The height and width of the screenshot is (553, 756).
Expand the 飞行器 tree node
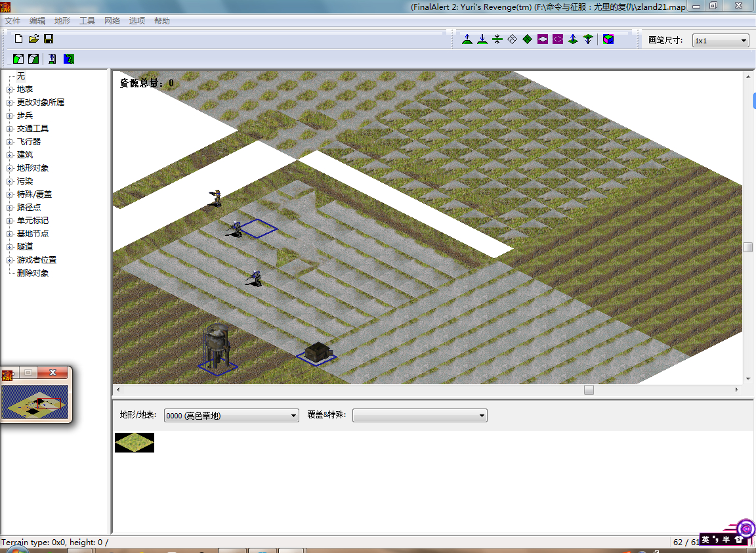point(10,142)
